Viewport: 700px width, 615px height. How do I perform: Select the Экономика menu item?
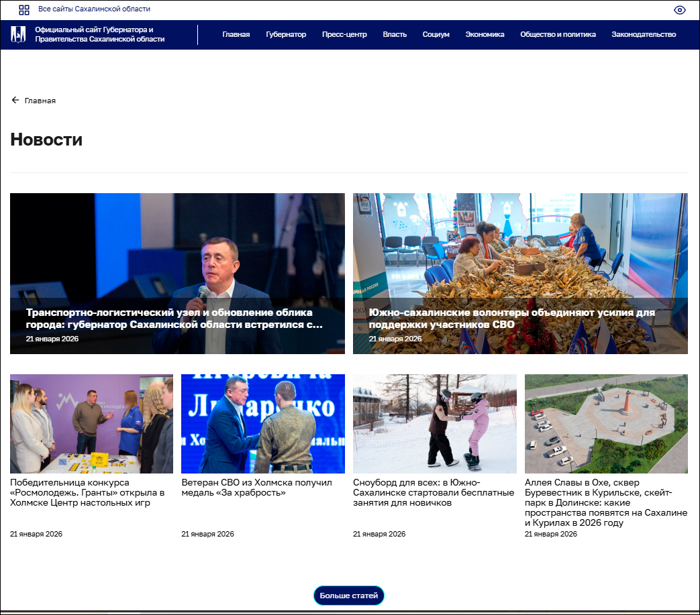(x=485, y=35)
